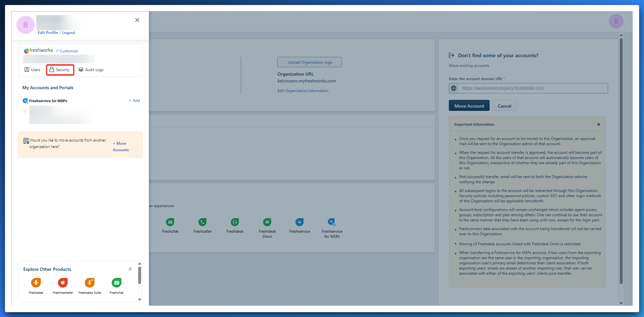Click the account domain URL input field
The image size is (644, 317).
[x=528, y=88]
